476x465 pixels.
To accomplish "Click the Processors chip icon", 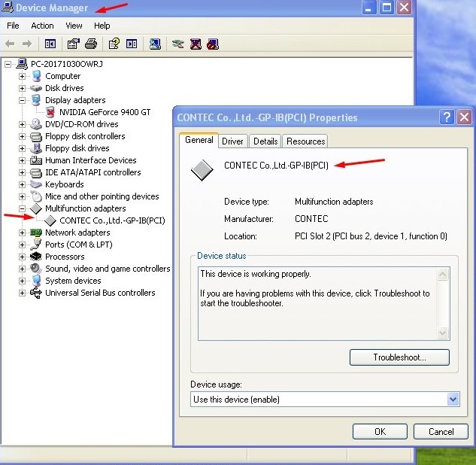I will [x=36, y=257].
